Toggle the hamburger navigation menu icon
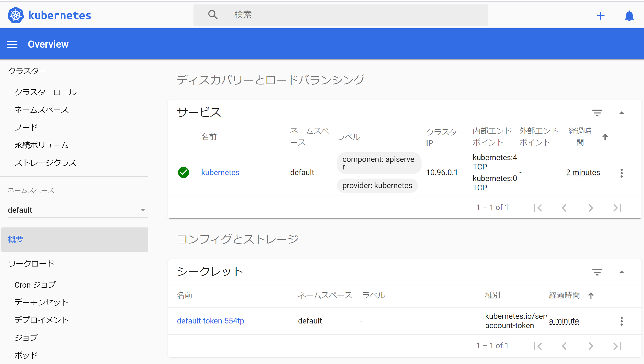 coord(12,44)
